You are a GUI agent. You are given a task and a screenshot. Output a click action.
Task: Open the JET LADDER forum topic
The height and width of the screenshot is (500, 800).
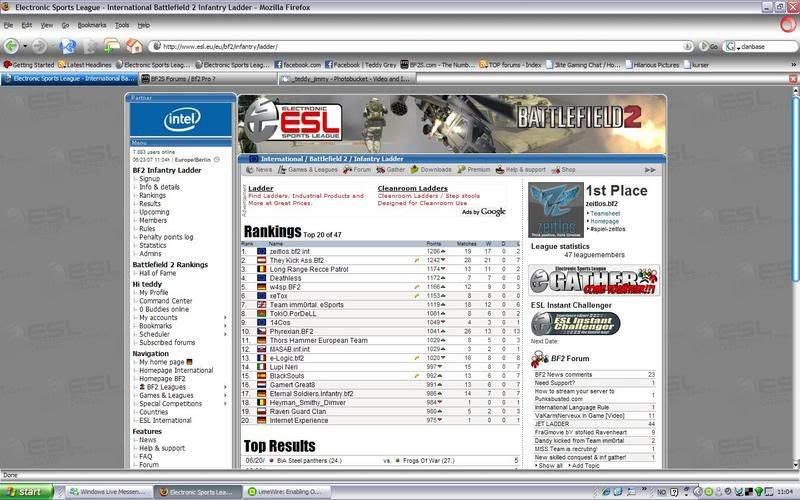(552, 424)
